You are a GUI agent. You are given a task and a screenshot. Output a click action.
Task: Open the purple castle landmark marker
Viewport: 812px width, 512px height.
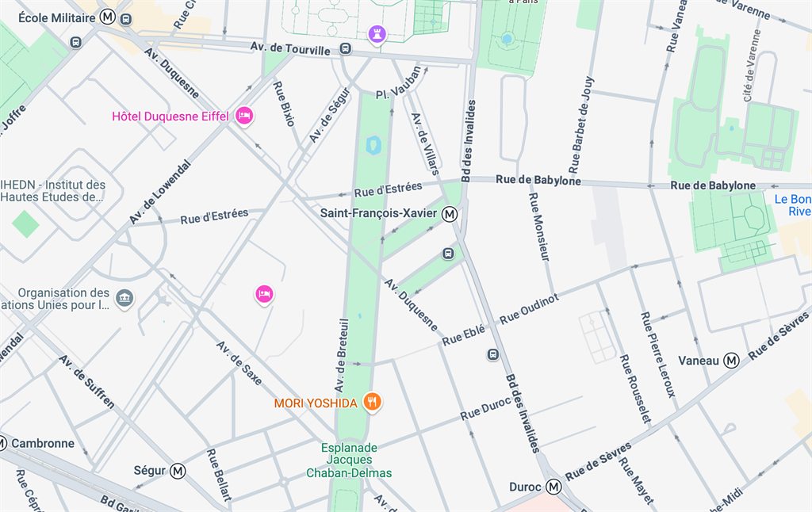click(x=377, y=35)
